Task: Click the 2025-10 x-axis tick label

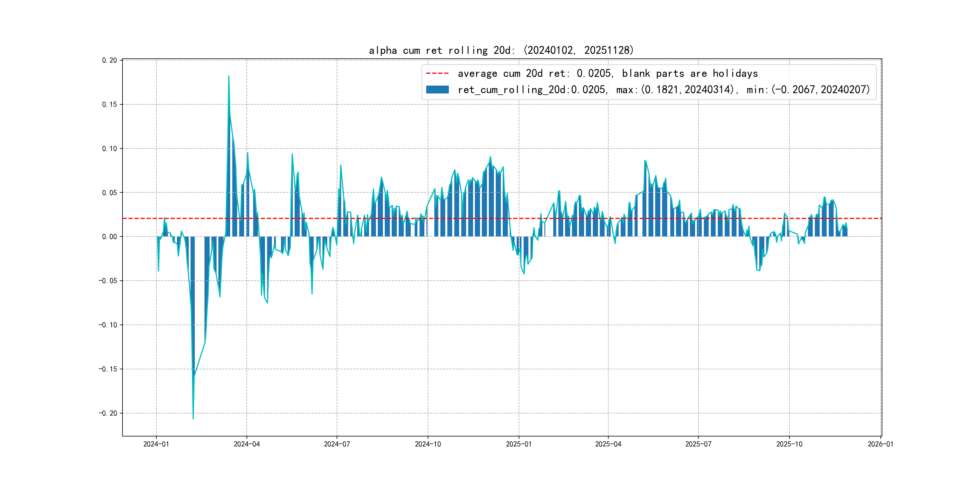Action: (789, 444)
